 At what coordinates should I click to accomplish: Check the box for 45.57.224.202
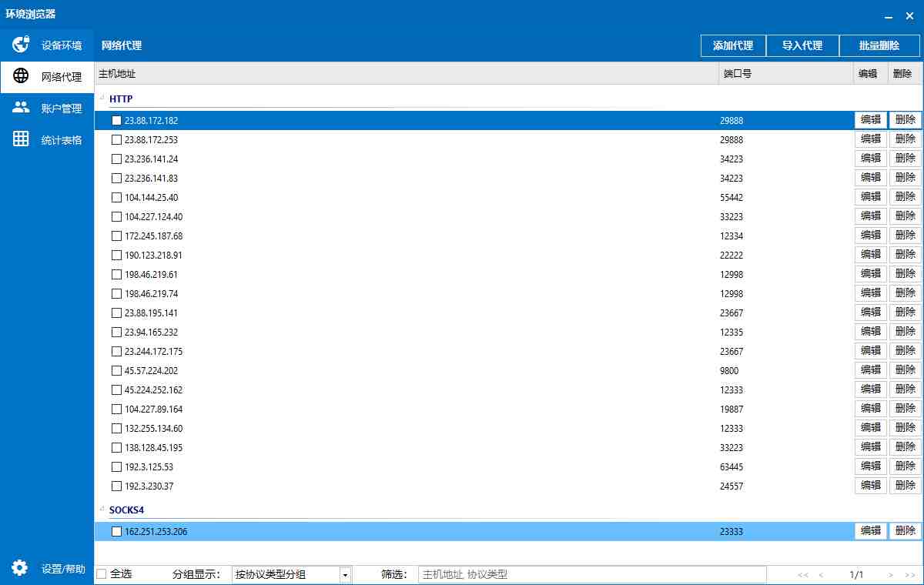[x=116, y=371]
